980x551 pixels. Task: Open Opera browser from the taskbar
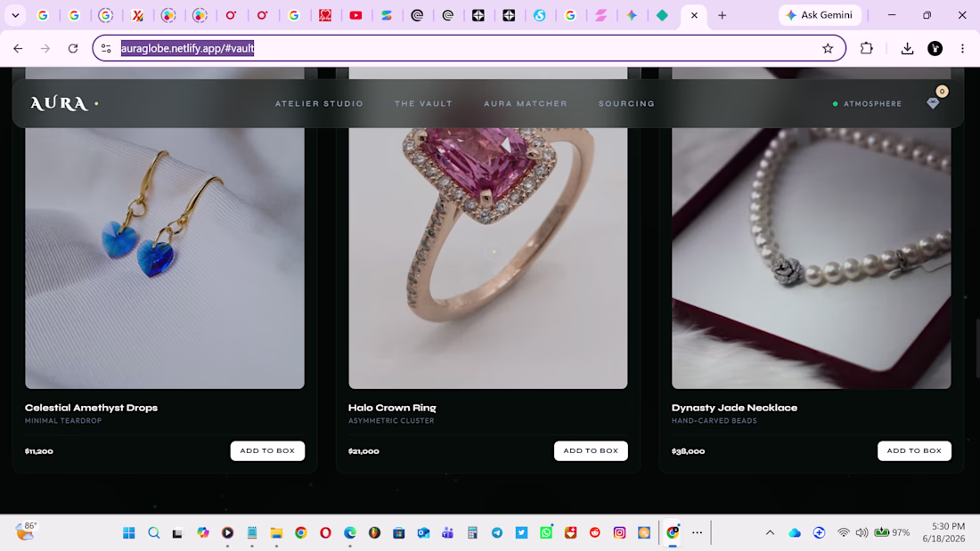(325, 532)
